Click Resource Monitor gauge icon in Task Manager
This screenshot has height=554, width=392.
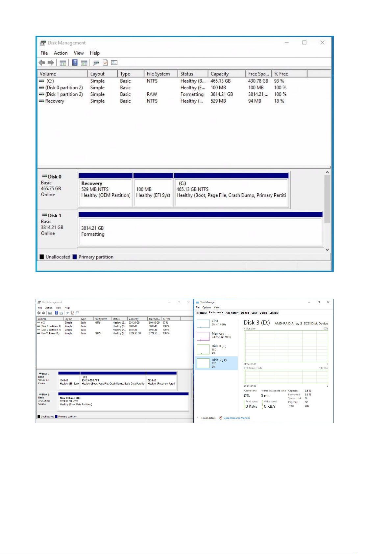[221, 418]
